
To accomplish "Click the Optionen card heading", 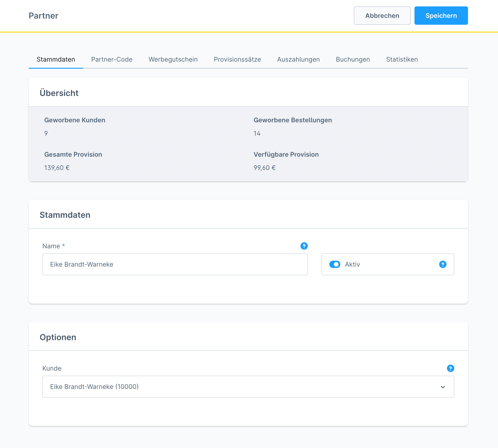I will [58, 337].
